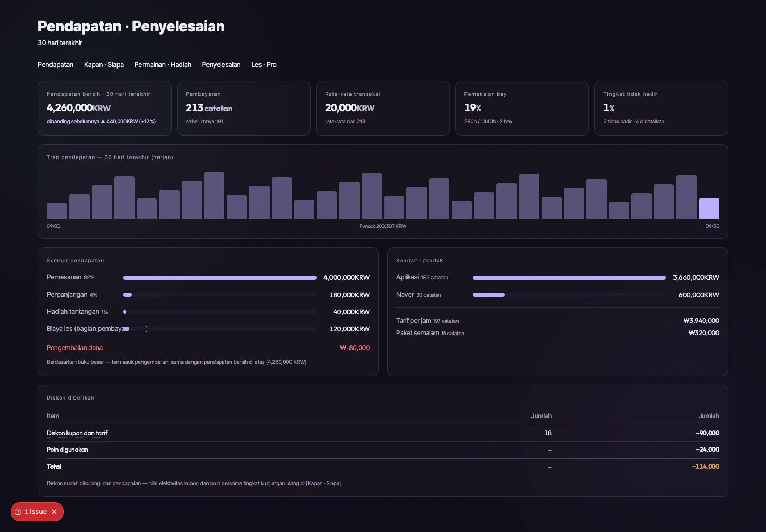Click the -90,000 discount amount
The width and height of the screenshot is (766, 532).
point(707,433)
